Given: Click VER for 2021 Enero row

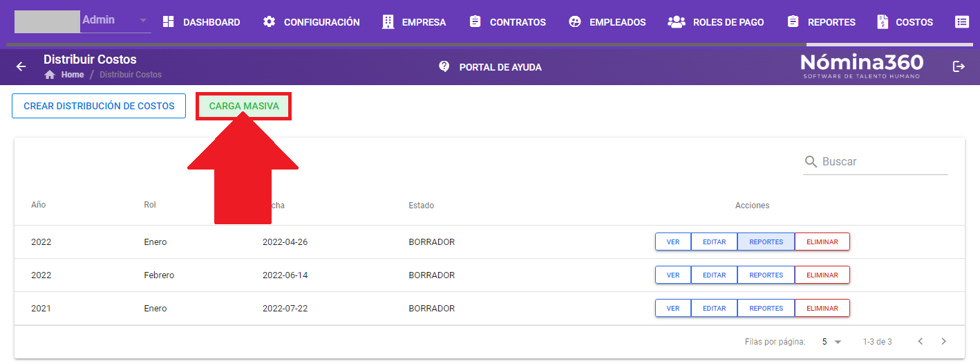Looking at the screenshot, I should [673, 309].
